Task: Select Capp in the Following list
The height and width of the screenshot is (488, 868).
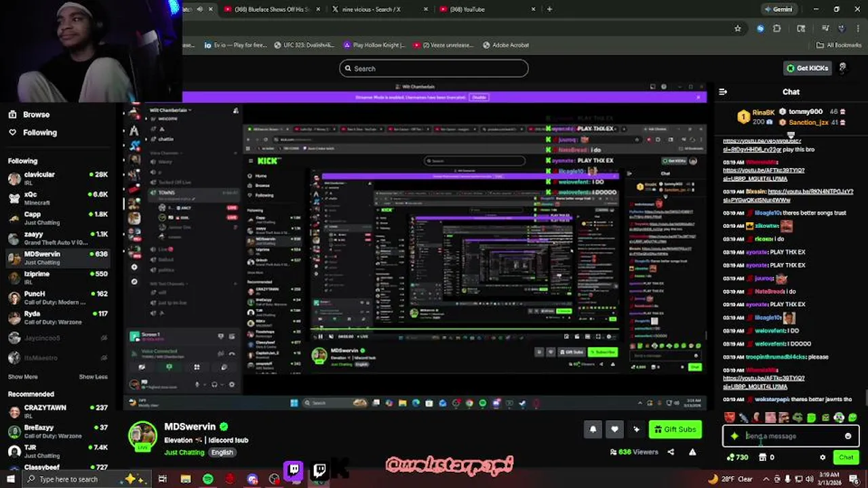Action: point(58,218)
